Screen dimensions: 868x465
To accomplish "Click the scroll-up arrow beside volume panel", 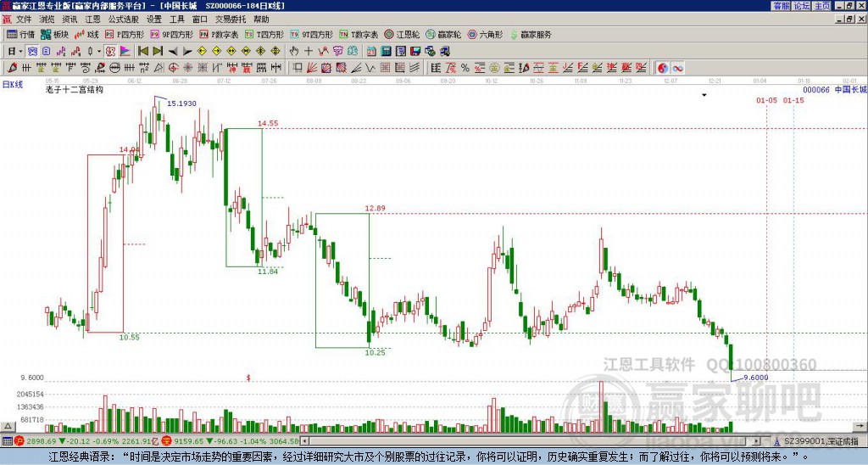I will tap(7, 426).
